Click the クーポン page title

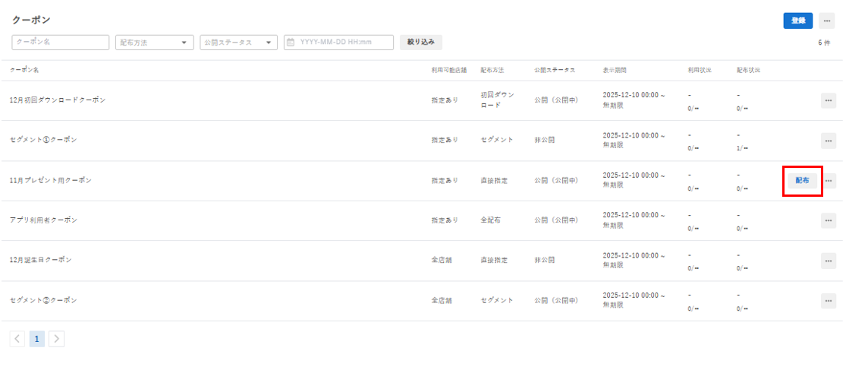30,20
